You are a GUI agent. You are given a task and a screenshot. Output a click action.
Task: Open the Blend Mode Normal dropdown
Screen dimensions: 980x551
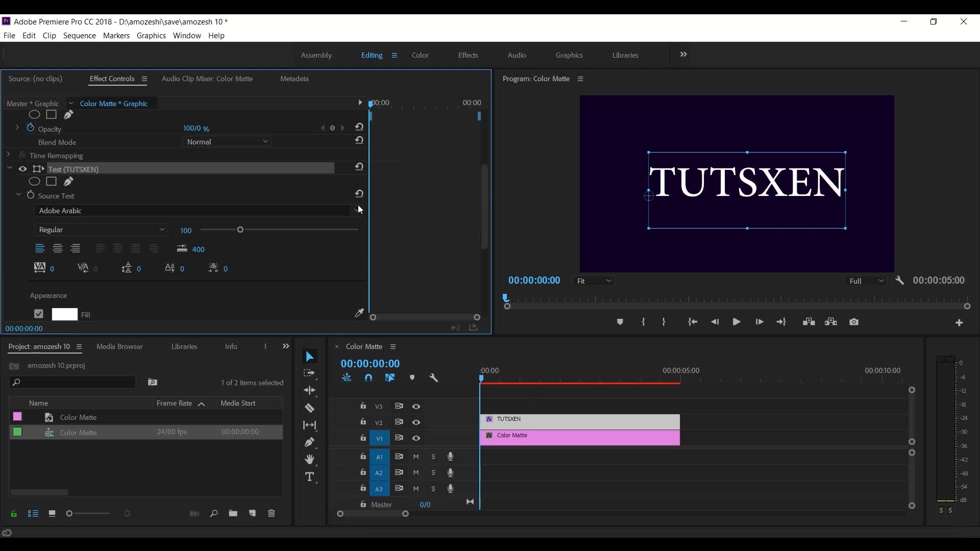[x=227, y=142]
